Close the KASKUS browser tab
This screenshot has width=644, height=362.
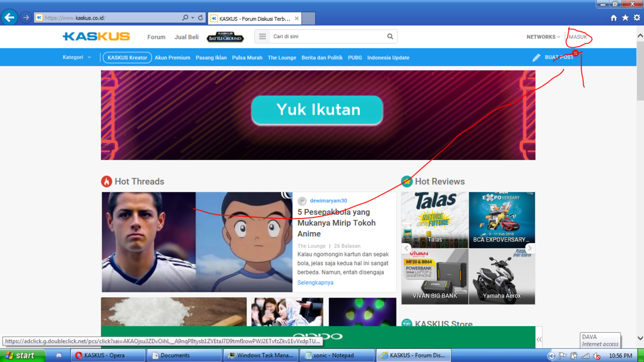pyautogui.click(x=297, y=19)
